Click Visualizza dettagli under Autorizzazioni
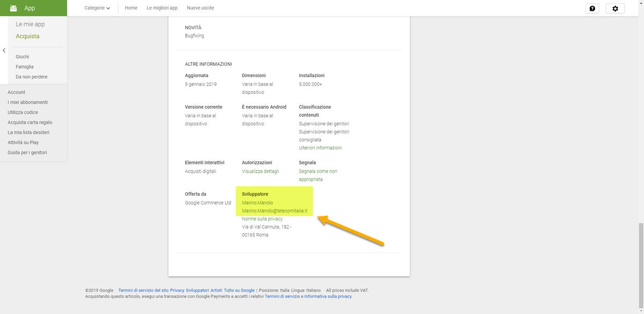This screenshot has height=314, width=644. click(260, 171)
